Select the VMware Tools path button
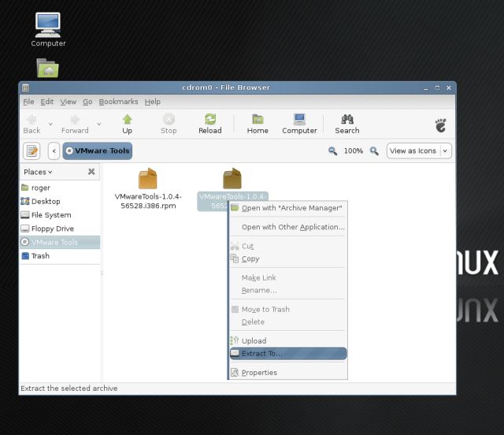 [98, 151]
